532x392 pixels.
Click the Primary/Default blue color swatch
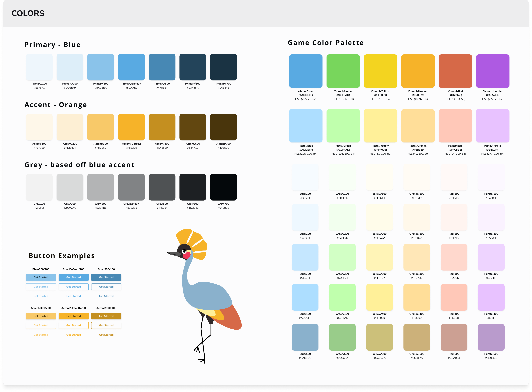tap(131, 67)
